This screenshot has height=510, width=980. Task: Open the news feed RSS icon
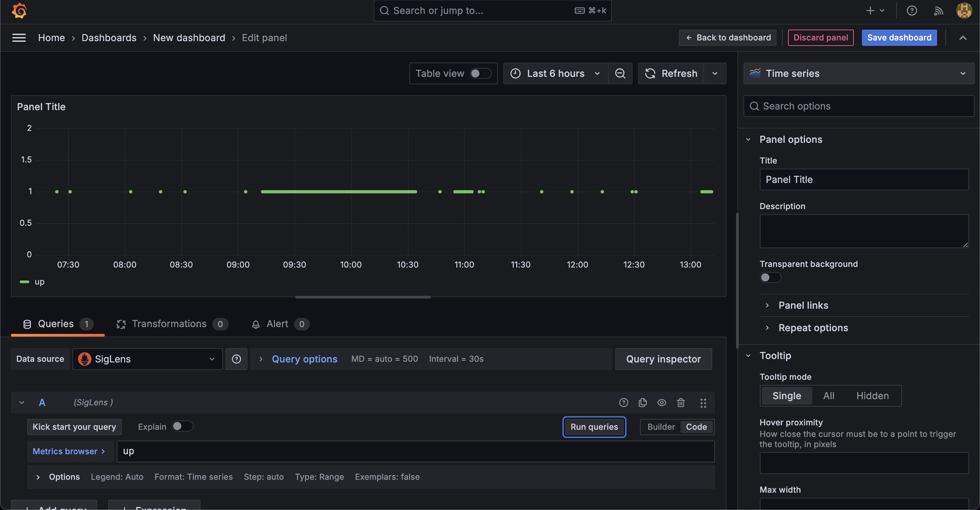click(938, 11)
